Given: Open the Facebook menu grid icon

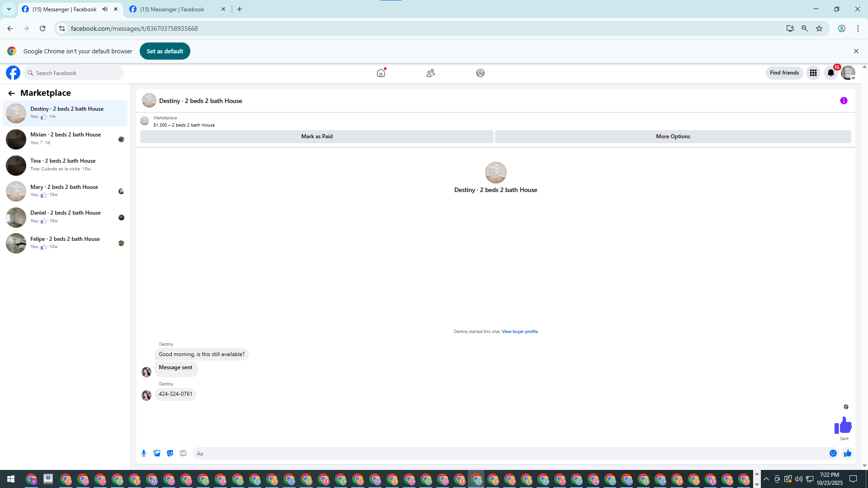Looking at the screenshot, I should 813,73.
